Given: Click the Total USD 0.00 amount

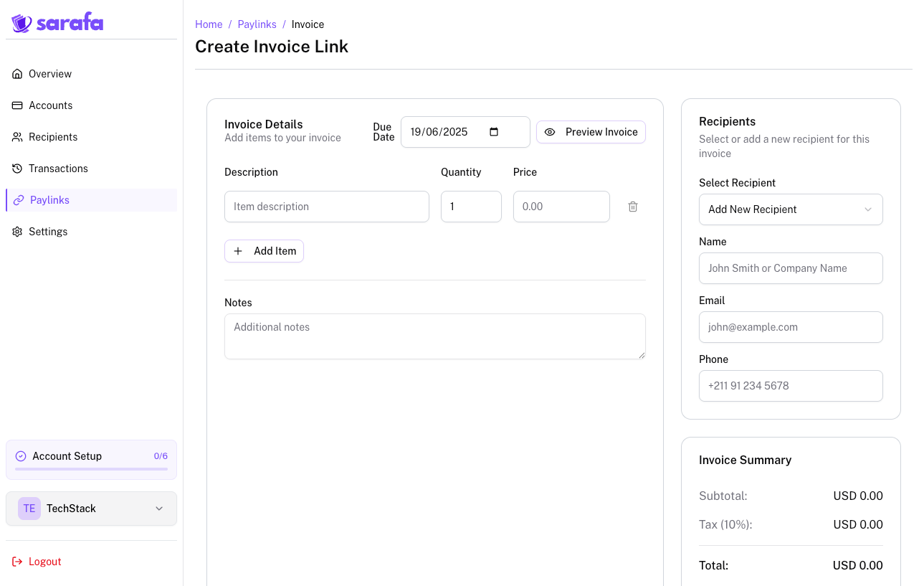Looking at the screenshot, I should click(857, 565).
